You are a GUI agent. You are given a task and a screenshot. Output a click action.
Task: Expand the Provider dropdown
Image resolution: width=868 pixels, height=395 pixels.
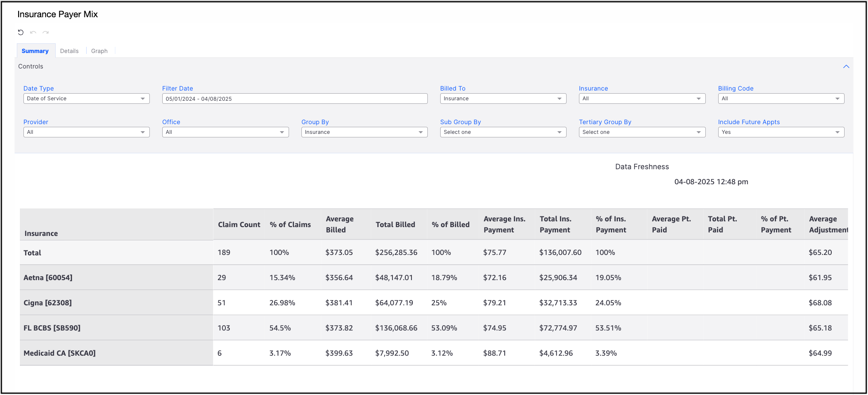tap(86, 132)
